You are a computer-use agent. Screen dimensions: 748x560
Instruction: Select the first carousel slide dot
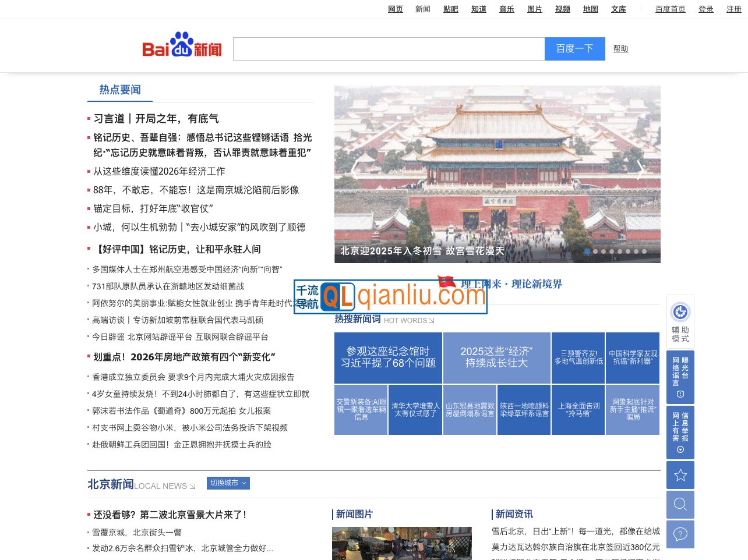[587, 251]
